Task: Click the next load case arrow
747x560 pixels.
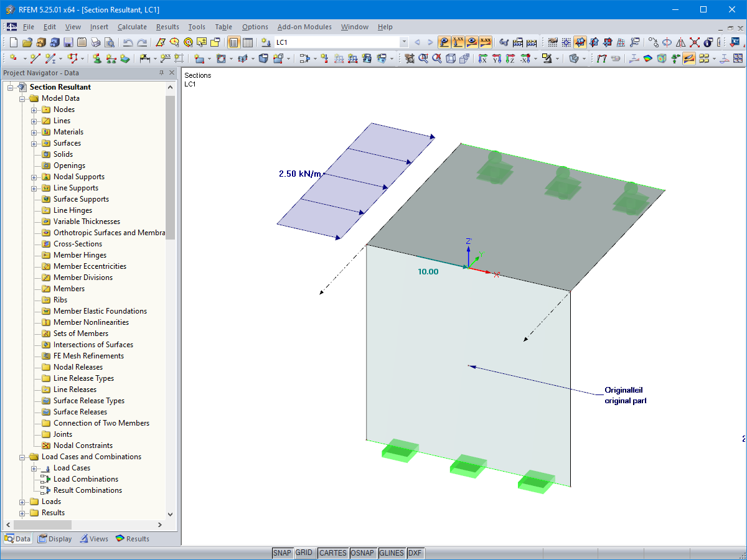Action: tap(430, 42)
